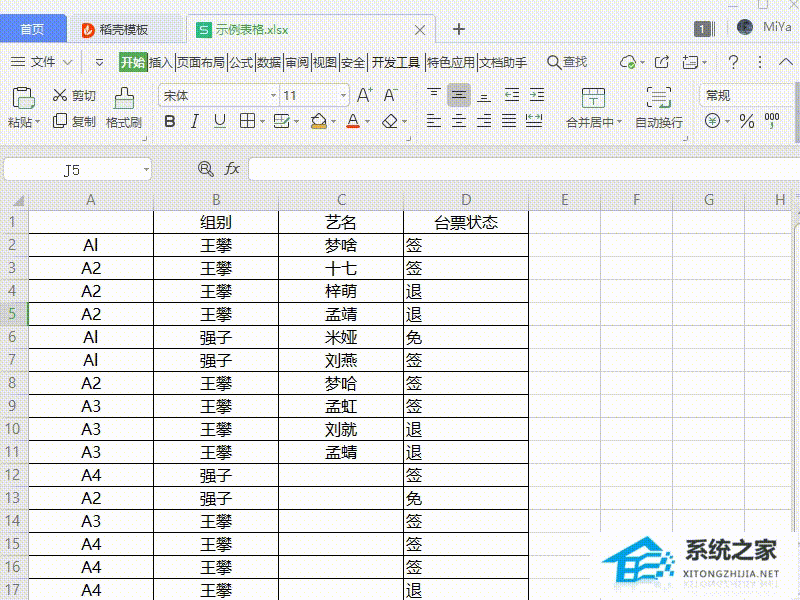This screenshot has height=600, width=800.
Task: Open the 公式 (Formulas) ribbon tab
Action: click(240, 62)
